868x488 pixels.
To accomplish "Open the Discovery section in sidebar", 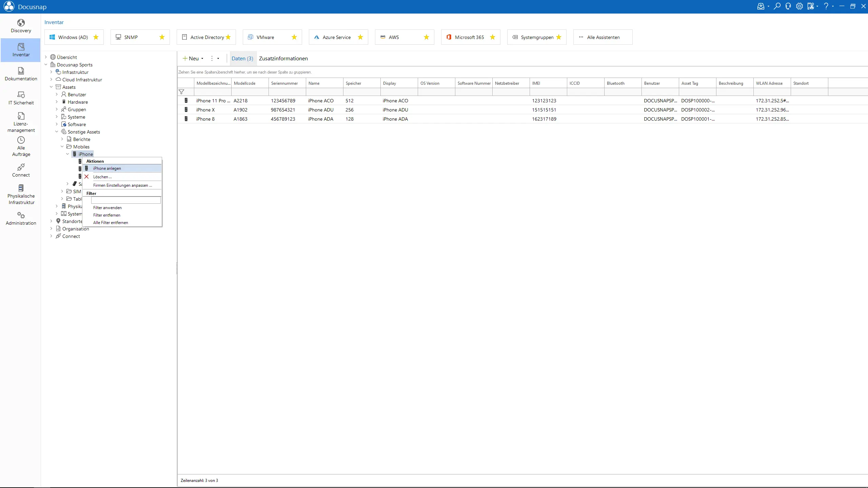I will pos(21,26).
